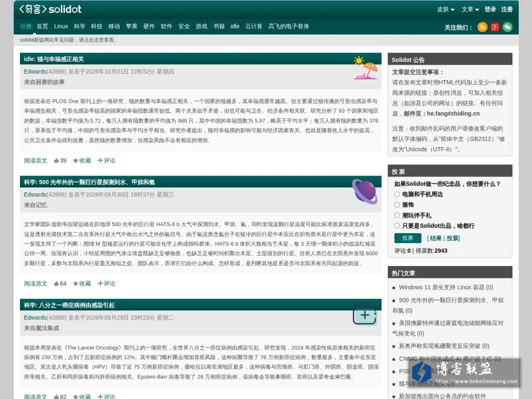Screen dimensions: 532x399
Task: Click author Edwards on the cancer article
Action: tap(35, 317)
